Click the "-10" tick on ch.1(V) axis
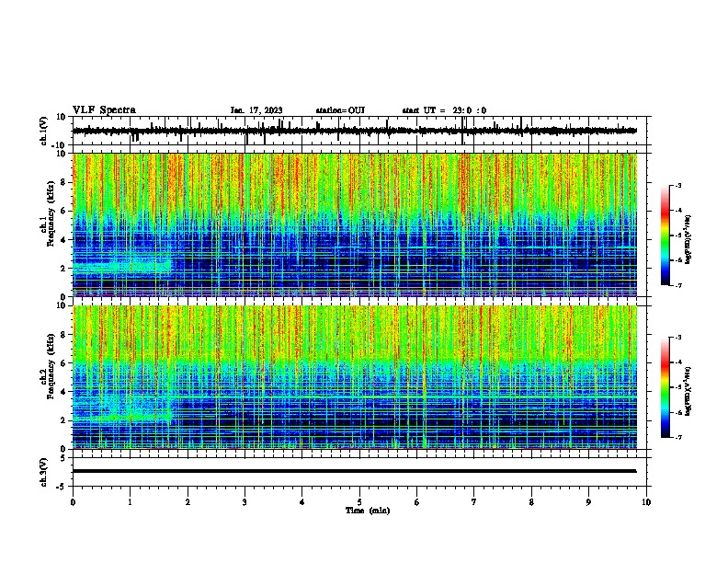 point(60,145)
